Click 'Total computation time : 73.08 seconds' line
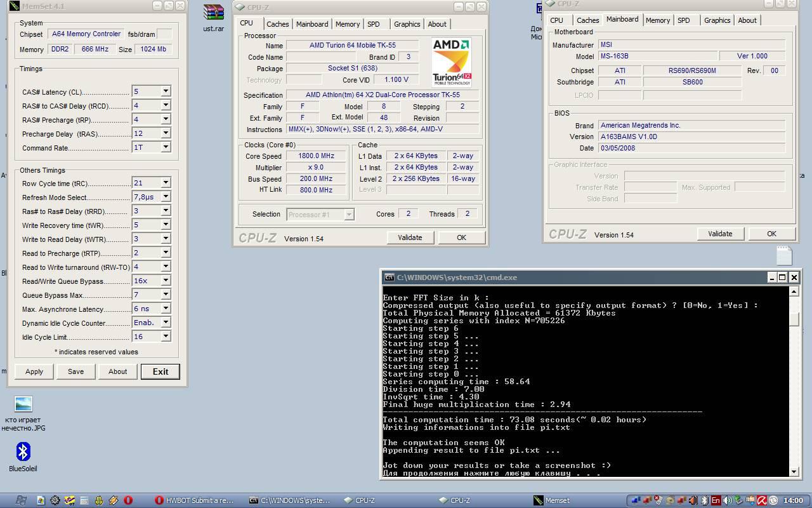Image resolution: width=812 pixels, height=508 pixels. pyautogui.click(x=514, y=420)
